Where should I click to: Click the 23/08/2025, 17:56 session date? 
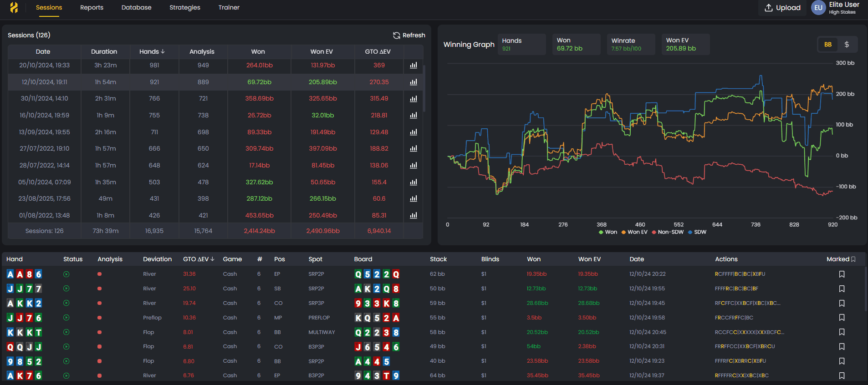click(45, 198)
